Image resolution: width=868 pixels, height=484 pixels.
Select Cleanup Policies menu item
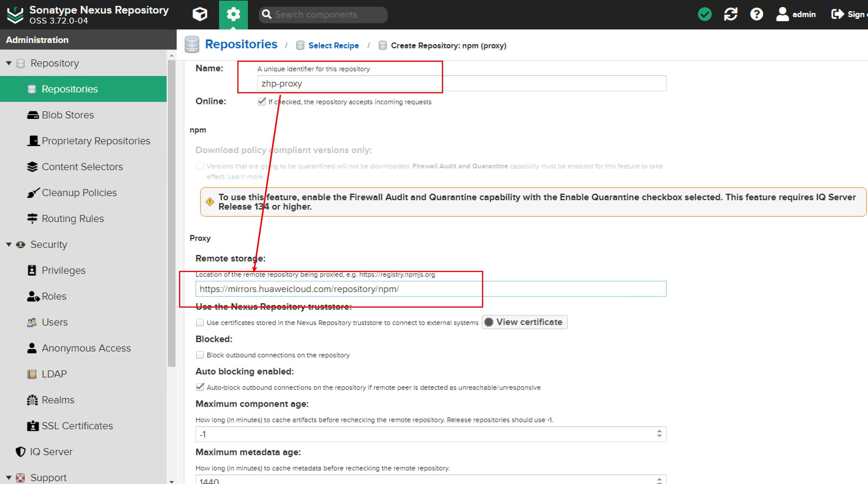pos(79,192)
